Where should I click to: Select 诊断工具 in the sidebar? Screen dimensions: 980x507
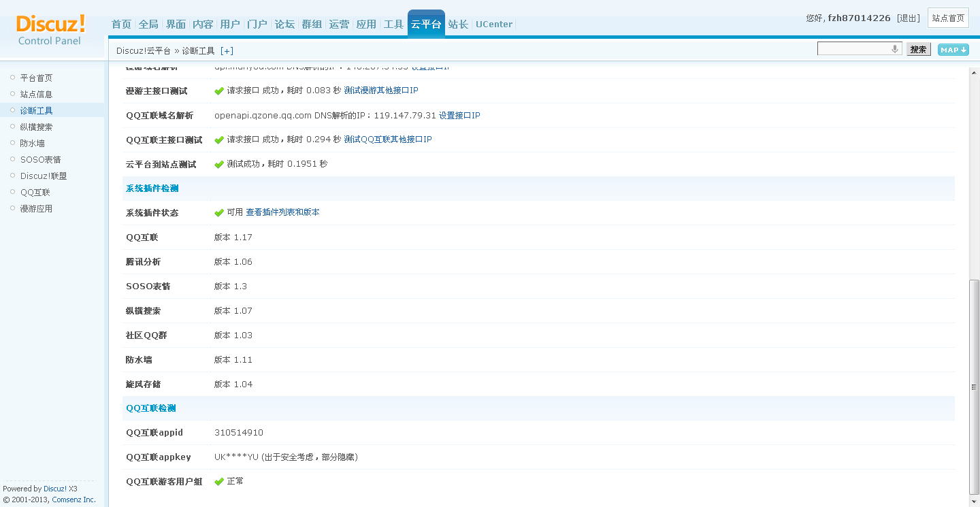[x=36, y=111]
